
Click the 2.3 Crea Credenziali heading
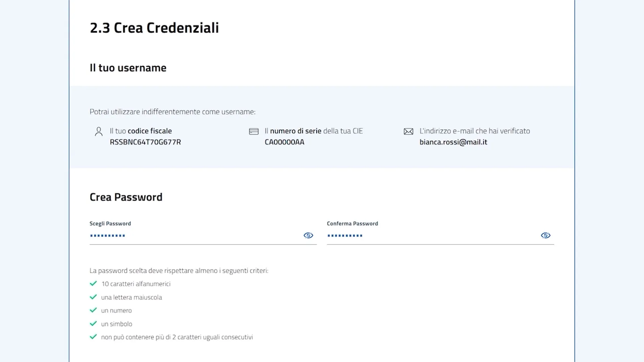[154, 28]
